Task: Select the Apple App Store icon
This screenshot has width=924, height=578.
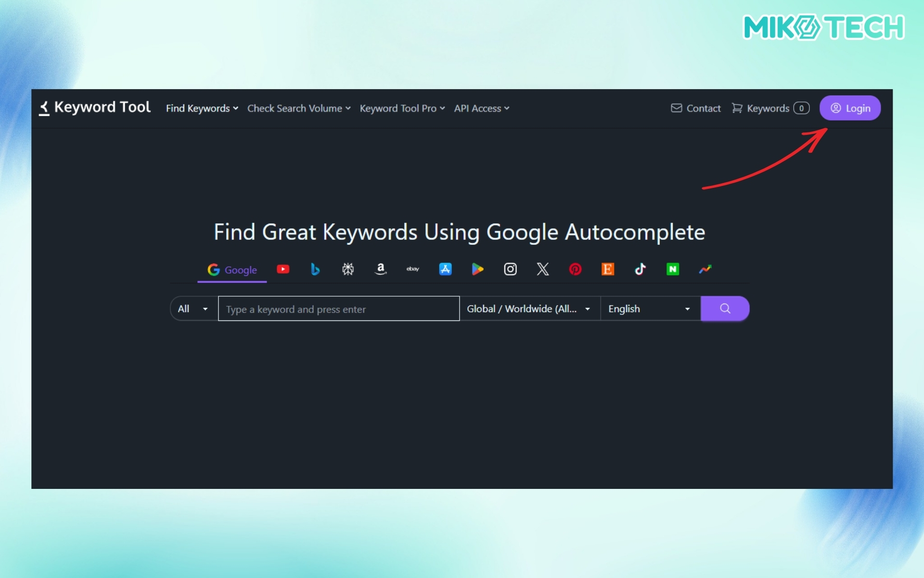Action: point(445,269)
